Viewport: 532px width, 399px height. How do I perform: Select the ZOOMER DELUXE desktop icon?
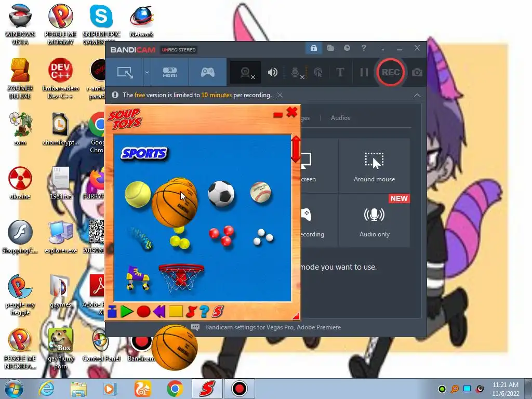click(20, 78)
